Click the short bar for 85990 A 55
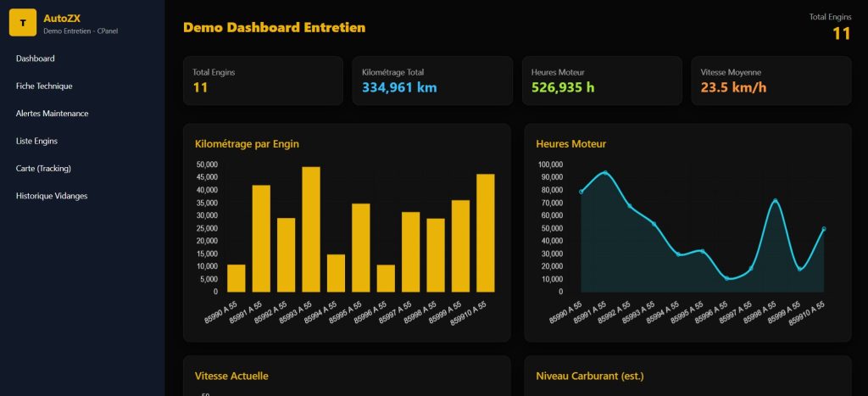The image size is (868, 396). 236,278
